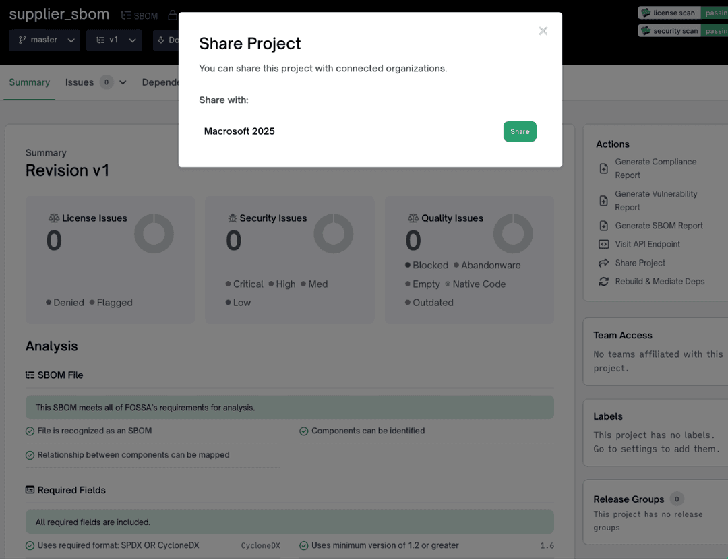Click the Generate Compliance Report icon

pyautogui.click(x=603, y=168)
